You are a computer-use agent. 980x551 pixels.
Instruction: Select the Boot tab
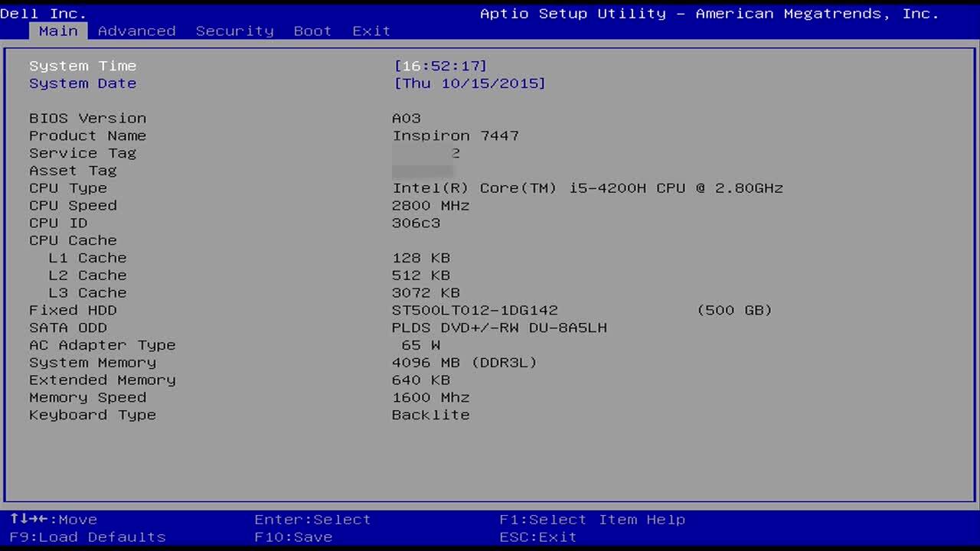pyautogui.click(x=312, y=31)
